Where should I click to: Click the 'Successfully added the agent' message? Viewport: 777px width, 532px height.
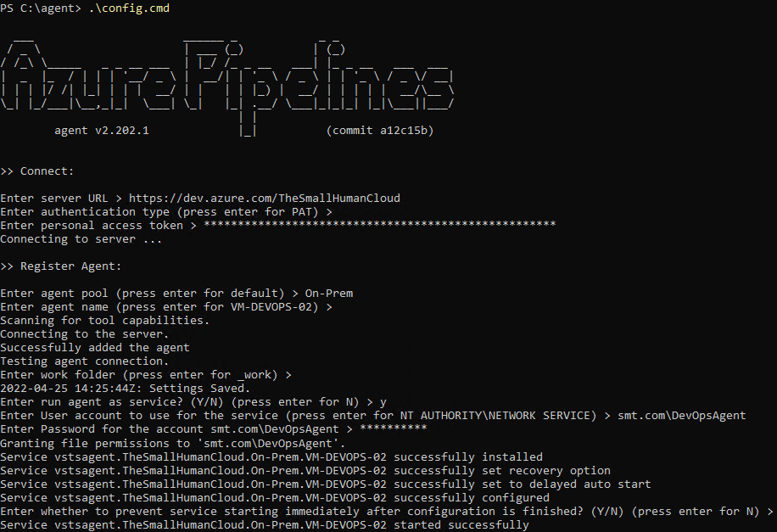click(95, 347)
